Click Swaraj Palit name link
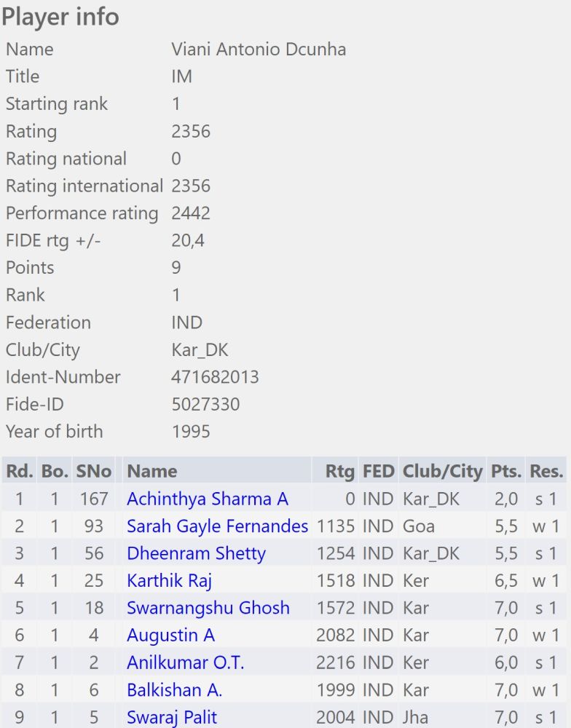 pyautogui.click(x=171, y=717)
